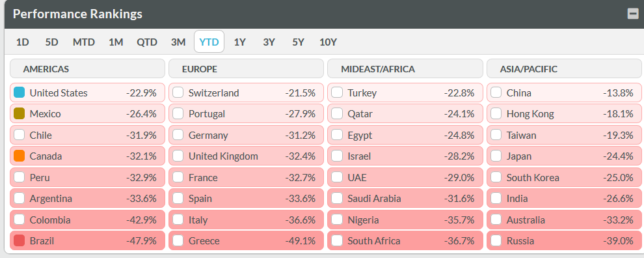Select the 5Y performance tab
This screenshot has width=644, height=258.
[x=298, y=42]
